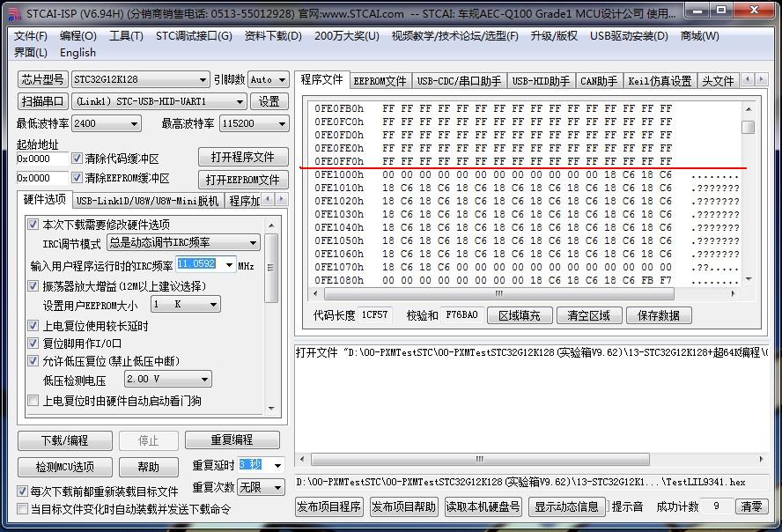Enable 当目标文件变化时自动装载 checkbox
This screenshot has width=782, height=532.
pos(22,508)
